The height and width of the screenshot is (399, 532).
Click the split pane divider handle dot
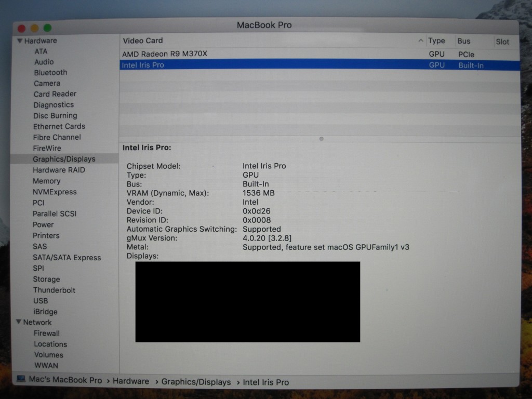321,139
